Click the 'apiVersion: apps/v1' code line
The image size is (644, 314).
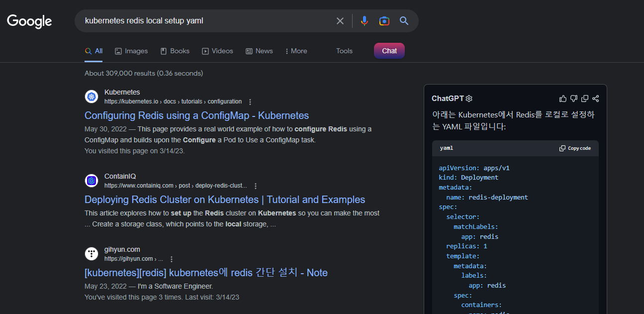474,168
